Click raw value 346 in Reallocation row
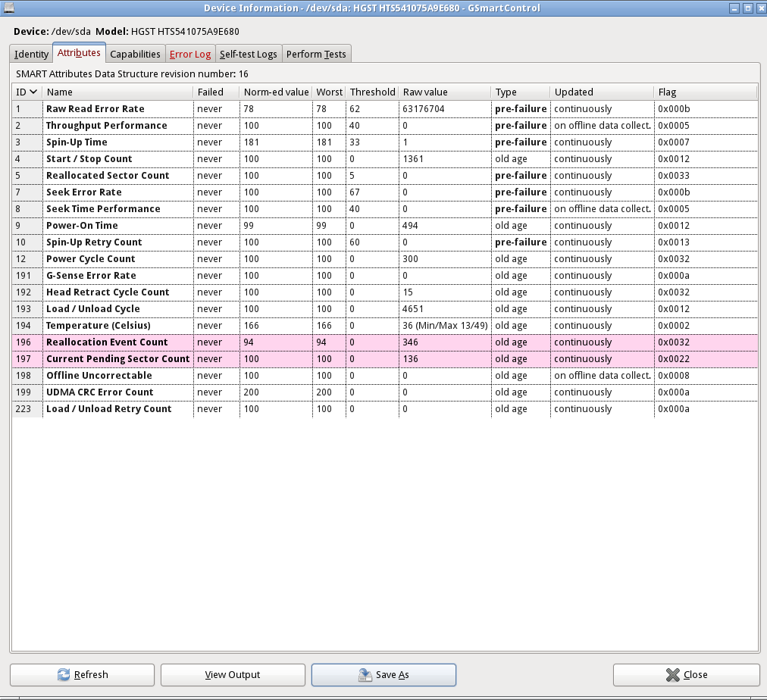The image size is (767, 700). click(410, 342)
